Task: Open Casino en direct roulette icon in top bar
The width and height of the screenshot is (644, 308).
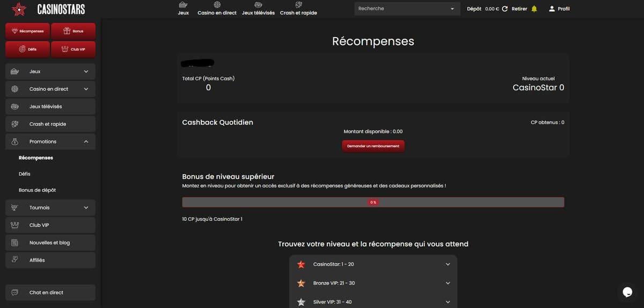Action: tap(217, 4)
